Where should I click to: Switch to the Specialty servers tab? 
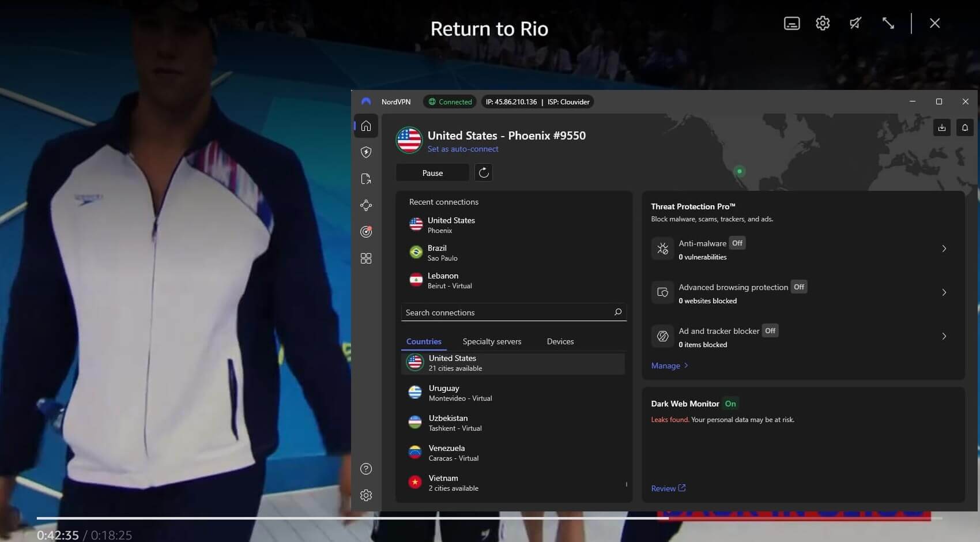492,342
